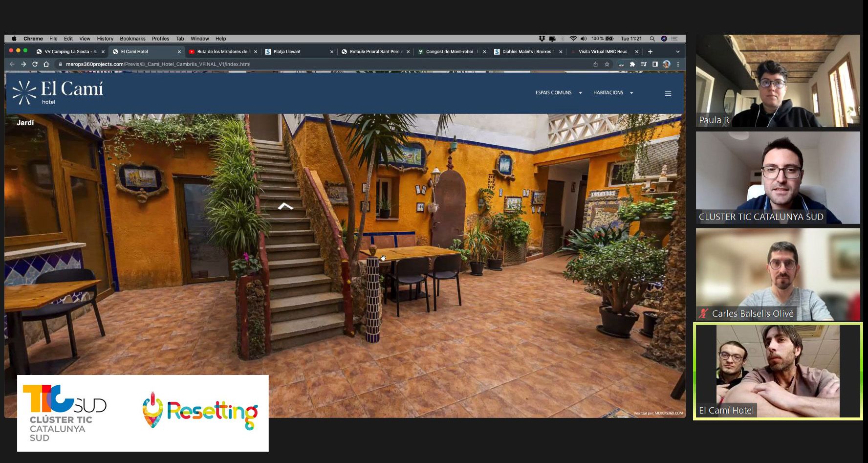Open the Profiles menu
This screenshot has width=868, height=463.
tap(160, 39)
